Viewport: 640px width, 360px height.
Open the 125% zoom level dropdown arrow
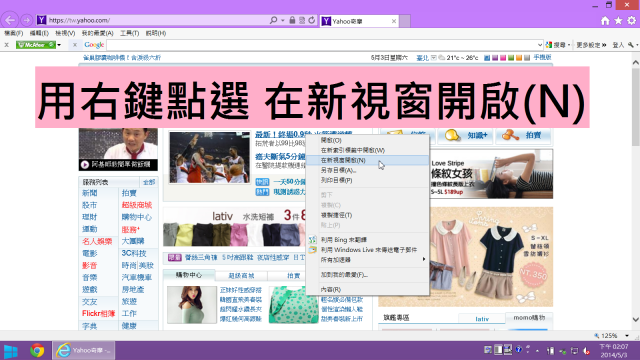click(627, 336)
